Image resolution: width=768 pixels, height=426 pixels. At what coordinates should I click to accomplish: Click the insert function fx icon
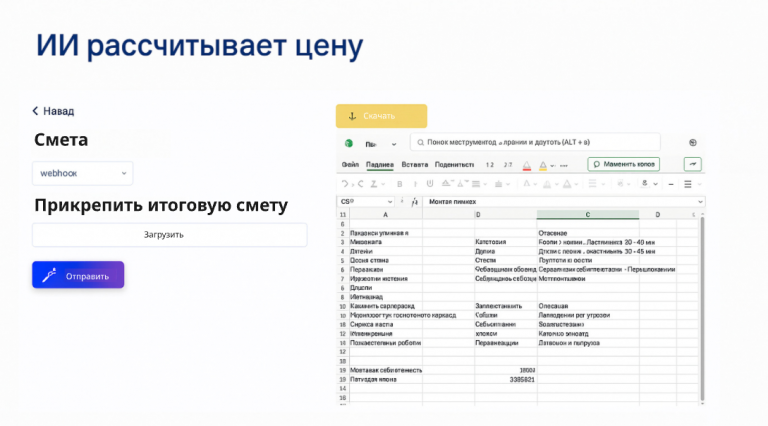[413, 202]
